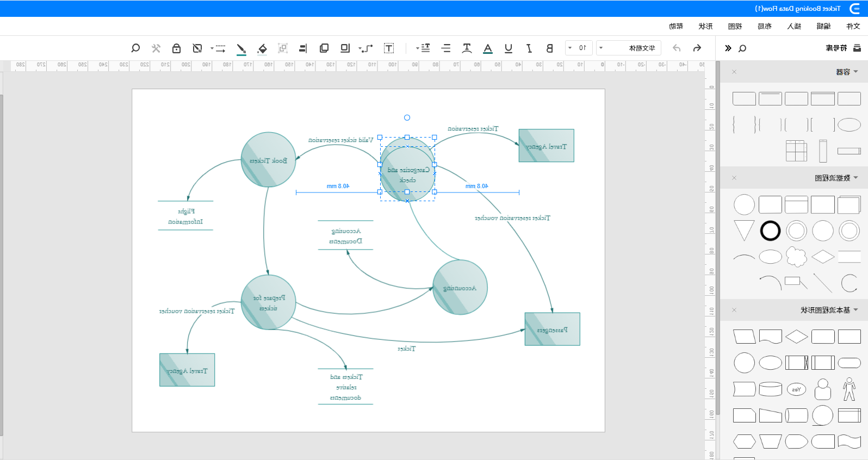868x460 pixels.
Task: Collapse the 容器 library section
Action: tap(855, 72)
